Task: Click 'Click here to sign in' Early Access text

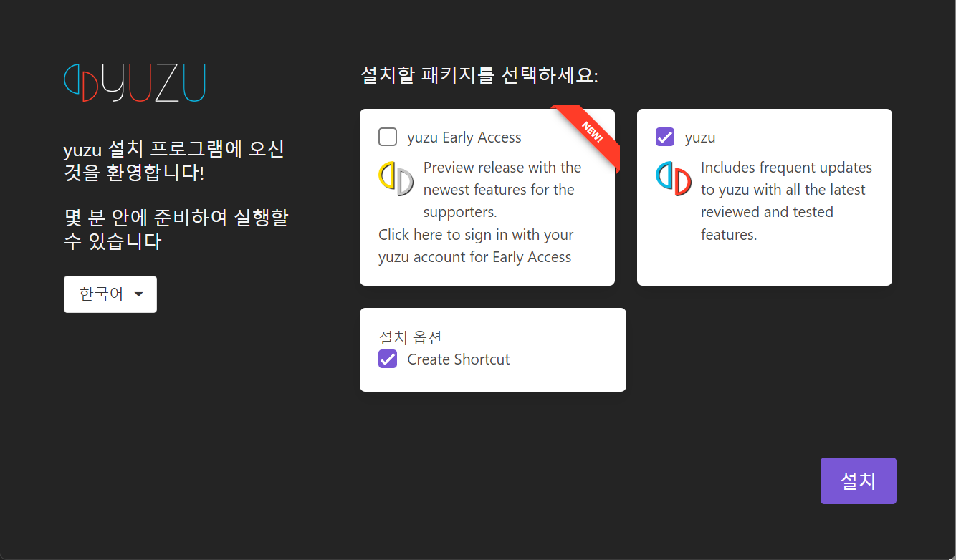Action: click(x=476, y=246)
